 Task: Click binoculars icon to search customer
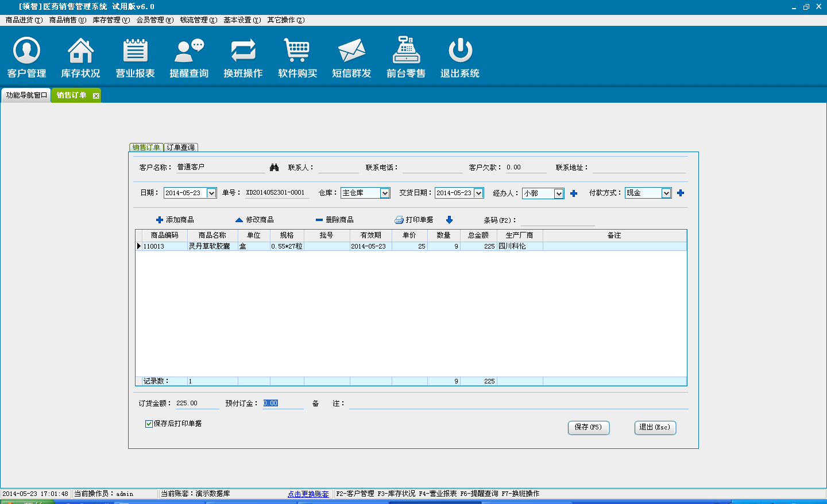[274, 167]
